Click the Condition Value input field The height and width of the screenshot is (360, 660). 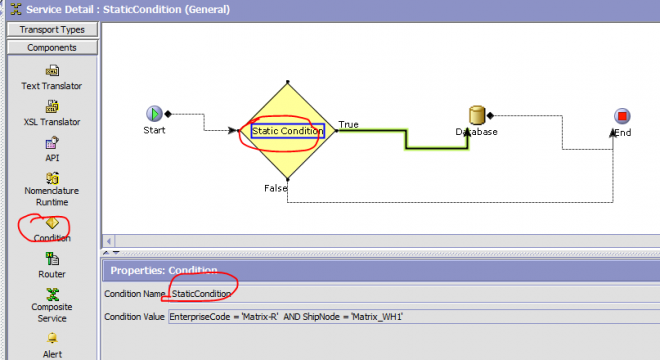coord(414,317)
